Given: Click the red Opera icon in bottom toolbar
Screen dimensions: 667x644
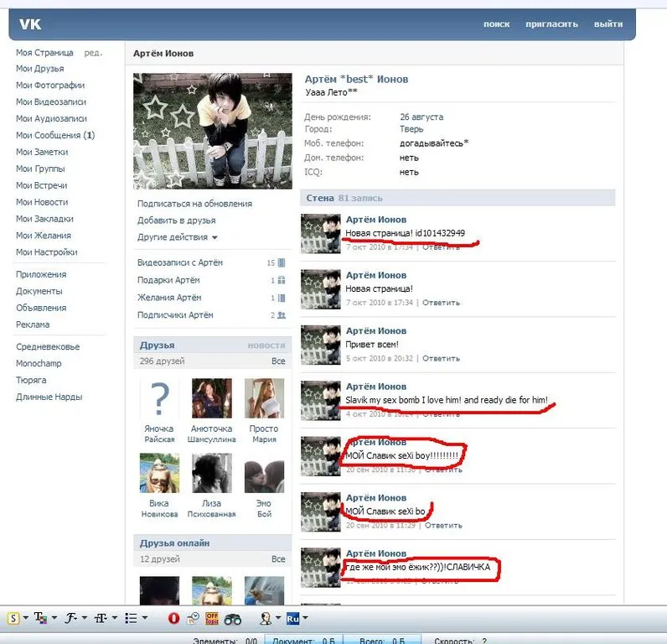Looking at the screenshot, I should 173,618.
